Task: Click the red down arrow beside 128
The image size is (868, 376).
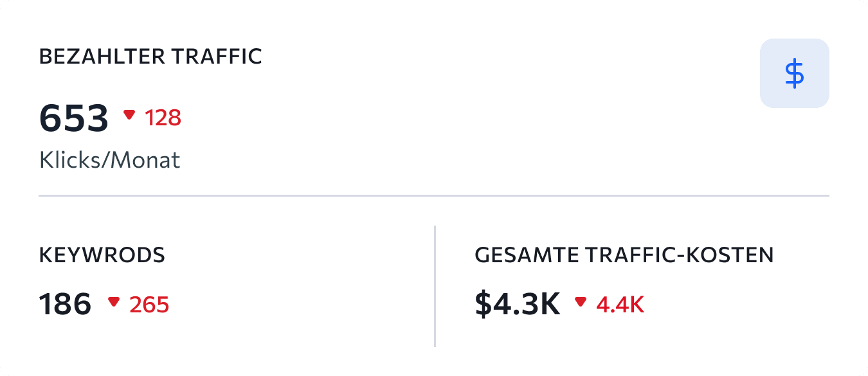Action: [x=129, y=115]
